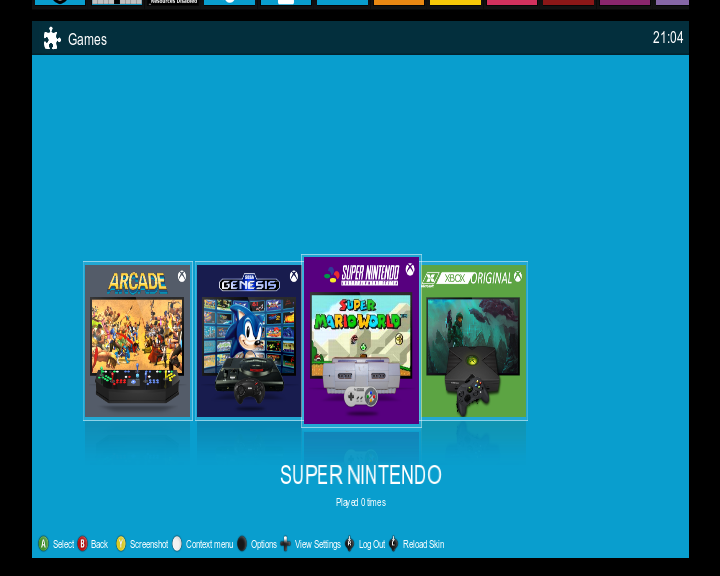The image size is (720, 576).
Task: Click the Super Nintendo logo on its card
Action: tap(361, 275)
